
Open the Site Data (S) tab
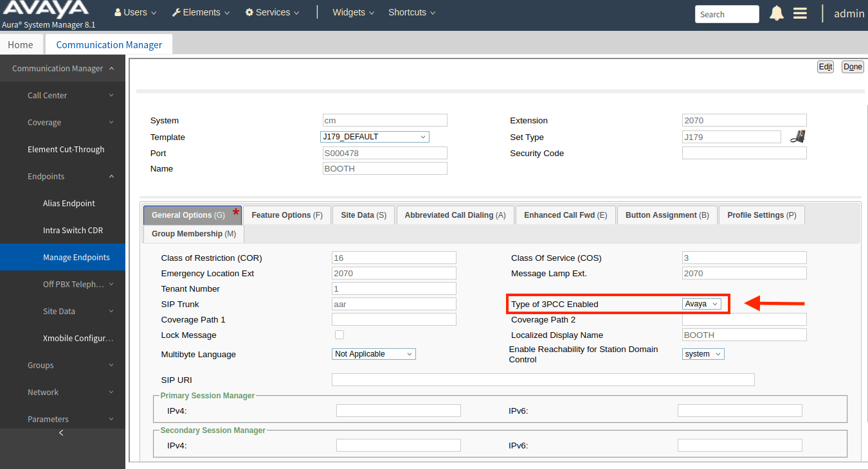pos(364,215)
